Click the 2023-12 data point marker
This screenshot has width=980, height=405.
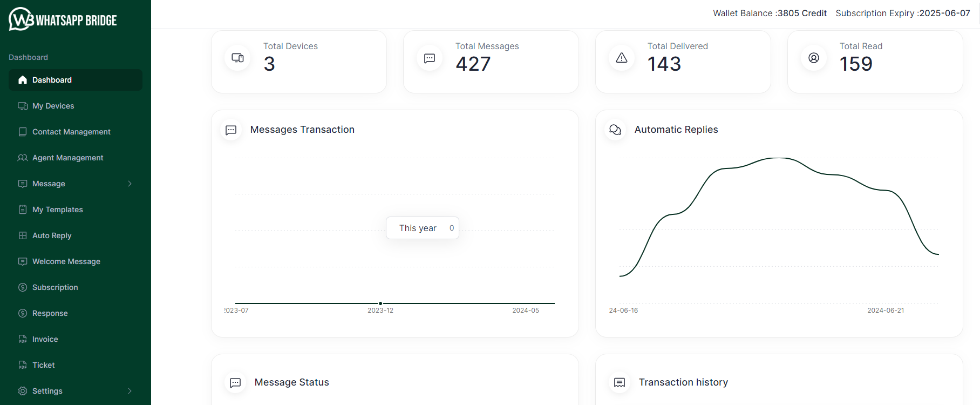click(x=380, y=303)
